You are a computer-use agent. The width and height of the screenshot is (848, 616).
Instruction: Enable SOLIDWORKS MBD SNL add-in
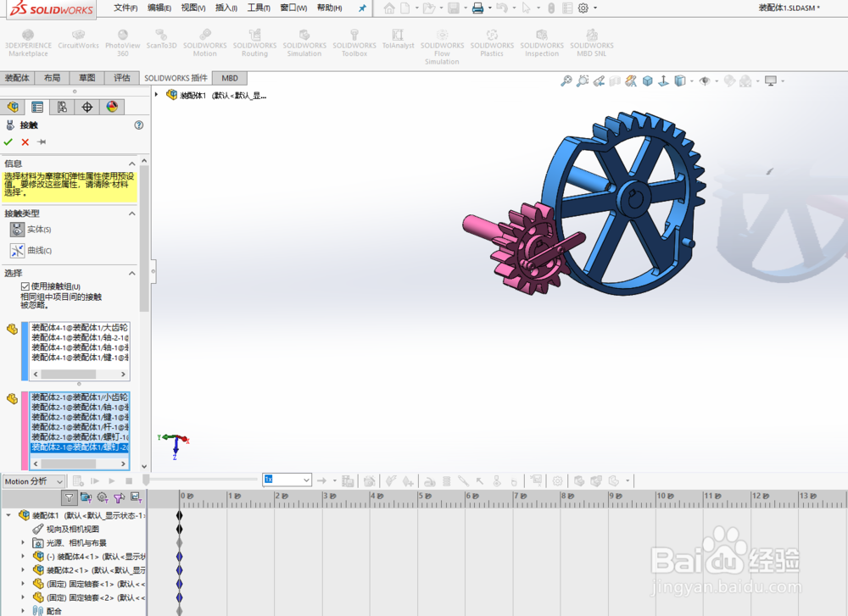coord(592,42)
